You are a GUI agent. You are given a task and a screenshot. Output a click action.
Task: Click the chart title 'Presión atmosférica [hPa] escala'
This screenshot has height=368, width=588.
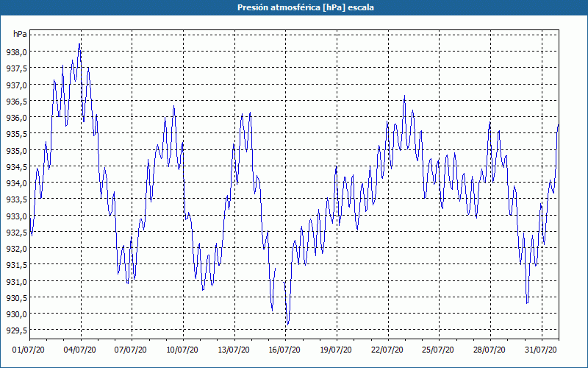pyautogui.click(x=306, y=7)
